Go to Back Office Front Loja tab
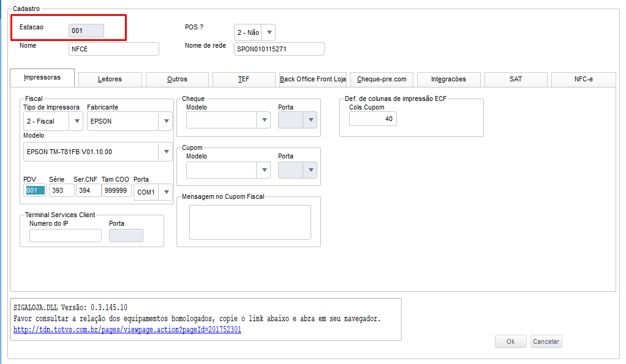Screen dimensions: 626x364 coord(313,80)
